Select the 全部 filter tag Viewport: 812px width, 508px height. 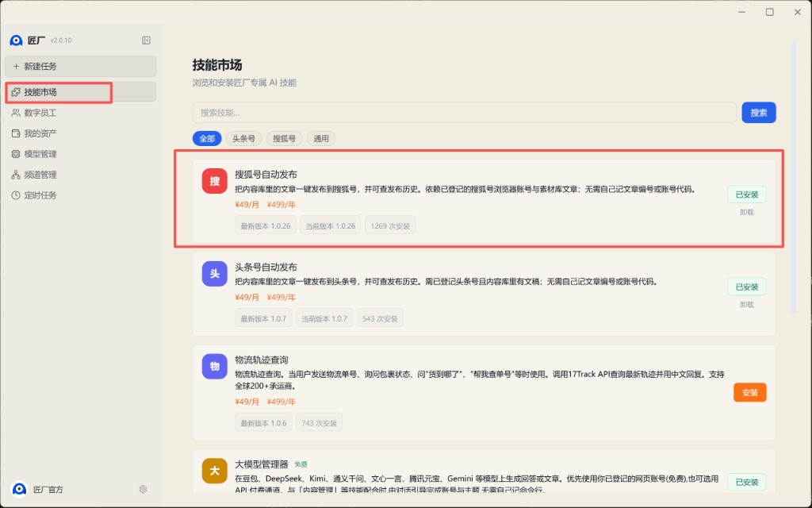[207, 138]
